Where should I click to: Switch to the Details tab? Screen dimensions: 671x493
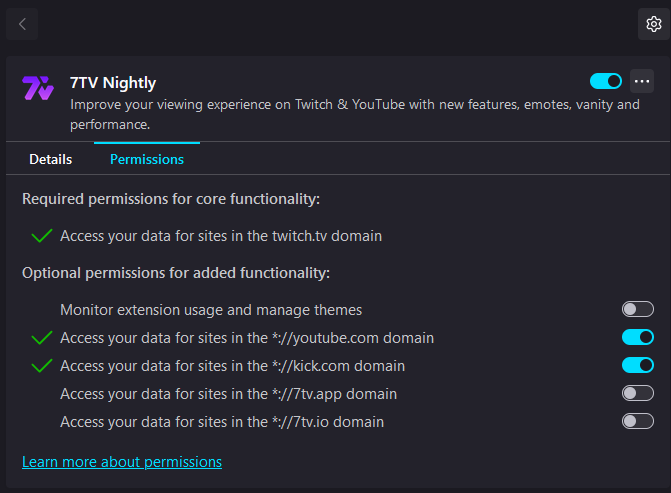[x=50, y=159]
